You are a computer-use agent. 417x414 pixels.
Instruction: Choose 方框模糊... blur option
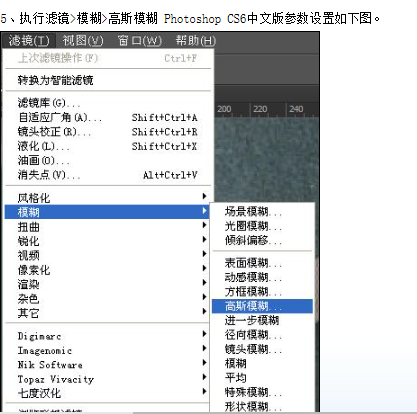point(262,291)
